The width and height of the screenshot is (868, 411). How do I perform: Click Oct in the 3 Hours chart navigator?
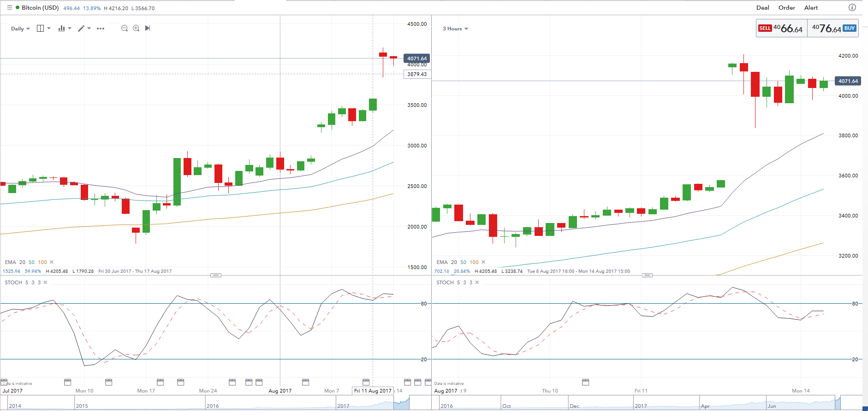coord(506,406)
